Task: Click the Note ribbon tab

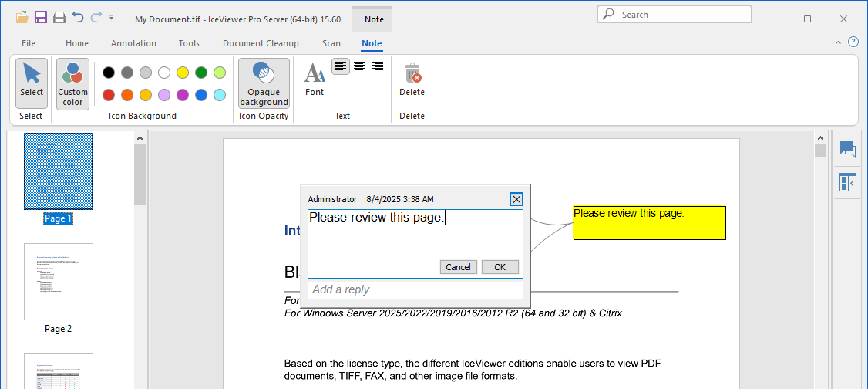Action: pos(372,43)
